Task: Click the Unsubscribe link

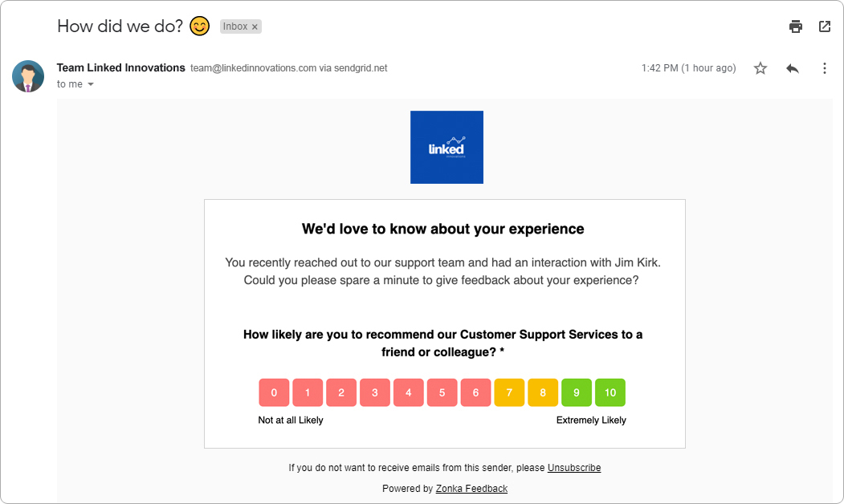Action: (x=574, y=467)
